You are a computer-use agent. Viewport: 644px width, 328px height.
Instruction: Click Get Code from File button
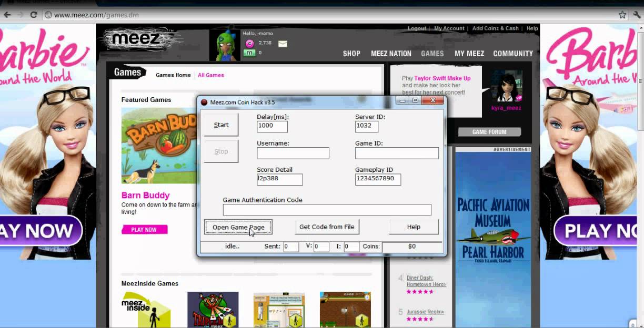327,227
